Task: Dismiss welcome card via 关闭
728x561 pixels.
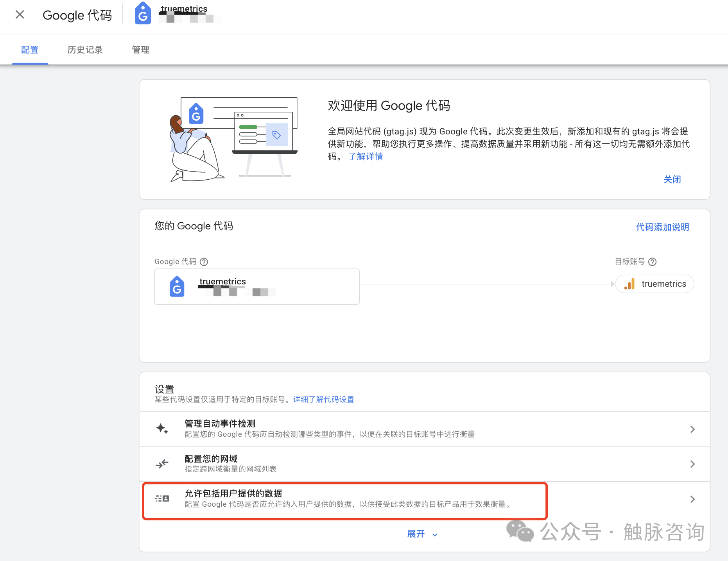Action: pos(672,179)
